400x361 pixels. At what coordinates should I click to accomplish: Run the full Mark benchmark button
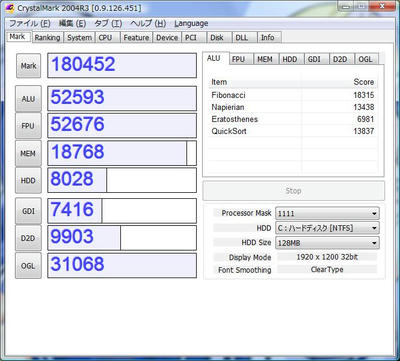coord(28,66)
